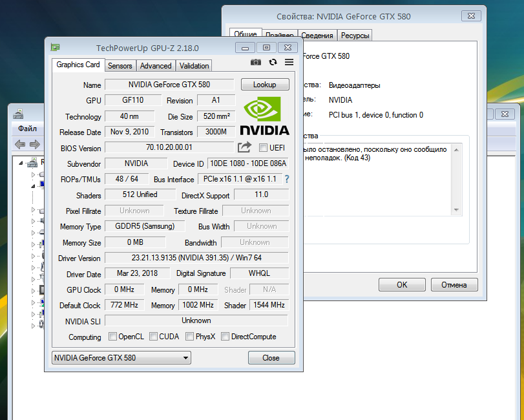524x420 pixels.
Task: Click the BIOS Version field 70.10.20.00.01
Action: [x=169, y=147]
